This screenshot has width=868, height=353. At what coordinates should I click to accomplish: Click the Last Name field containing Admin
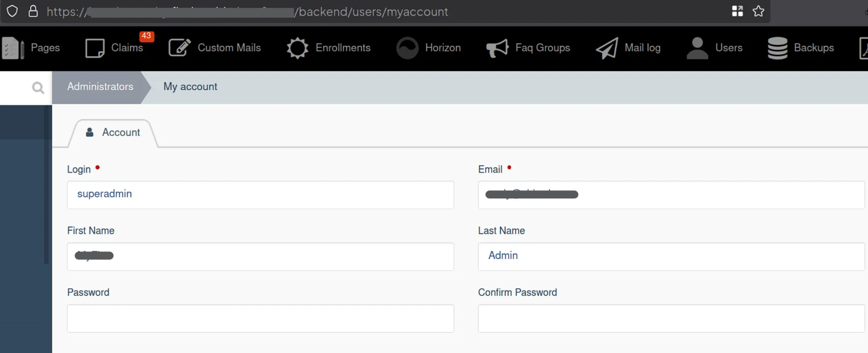click(671, 256)
